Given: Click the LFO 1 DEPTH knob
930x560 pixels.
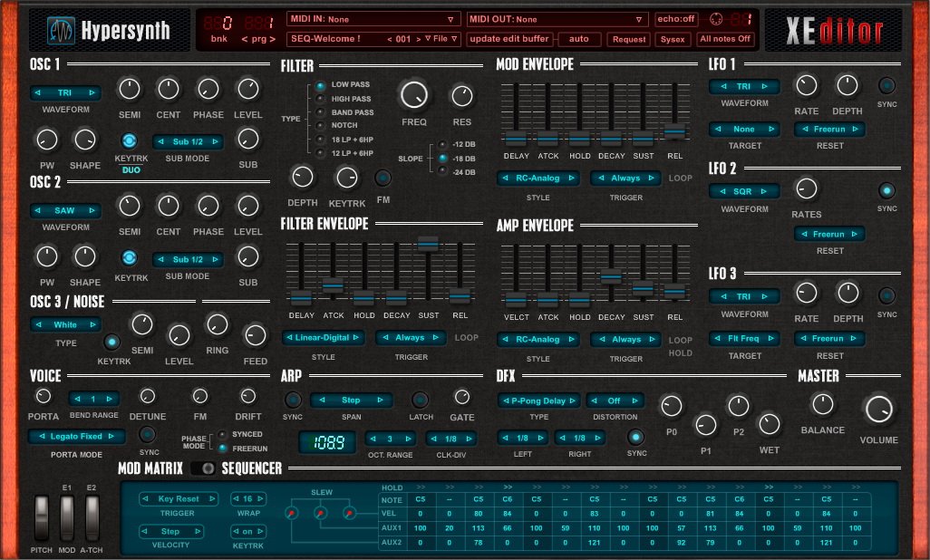Looking at the screenshot, I should pyautogui.click(x=847, y=85).
